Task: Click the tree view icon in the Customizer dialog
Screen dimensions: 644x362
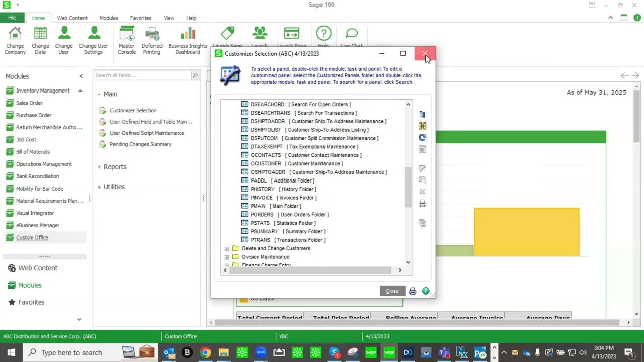Action: tap(422, 114)
